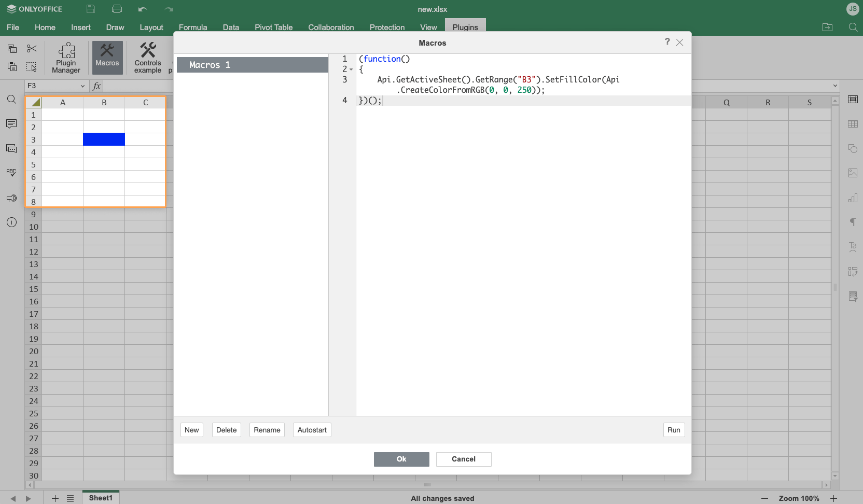Click the Zoom 100% label
Screen dimensions: 863x504
pyautogui.click(x=799, y=498)
